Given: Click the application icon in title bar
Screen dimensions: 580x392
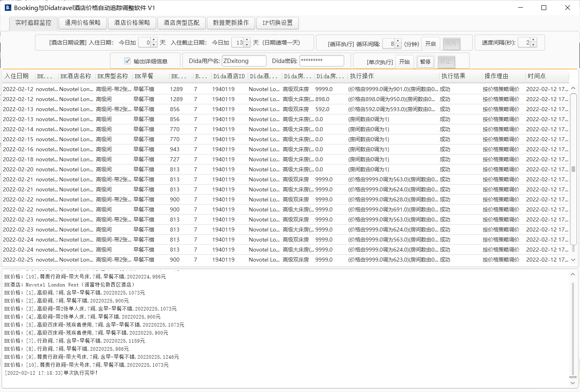Looking at the screenshot, I should click(x=8, y=8).
